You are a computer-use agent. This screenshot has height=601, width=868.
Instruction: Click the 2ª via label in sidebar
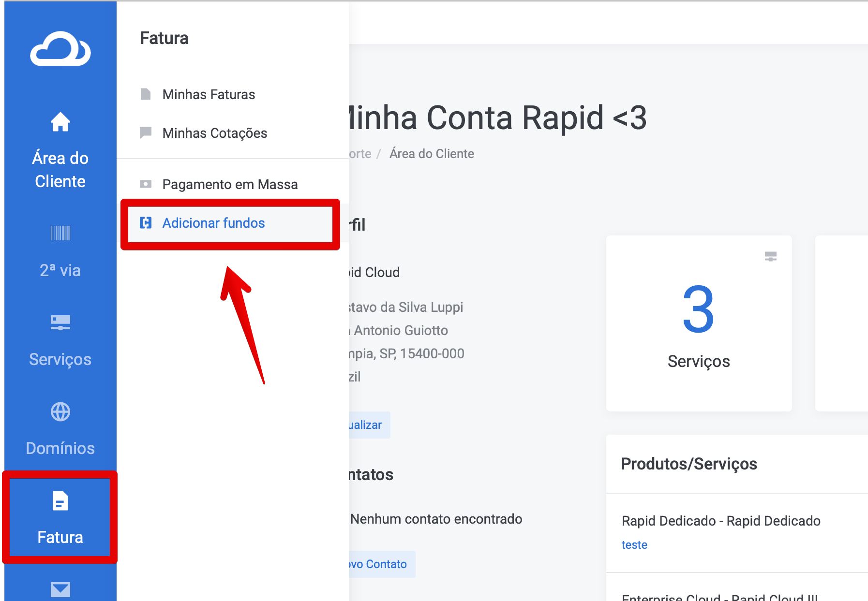[x=60, y=270]
